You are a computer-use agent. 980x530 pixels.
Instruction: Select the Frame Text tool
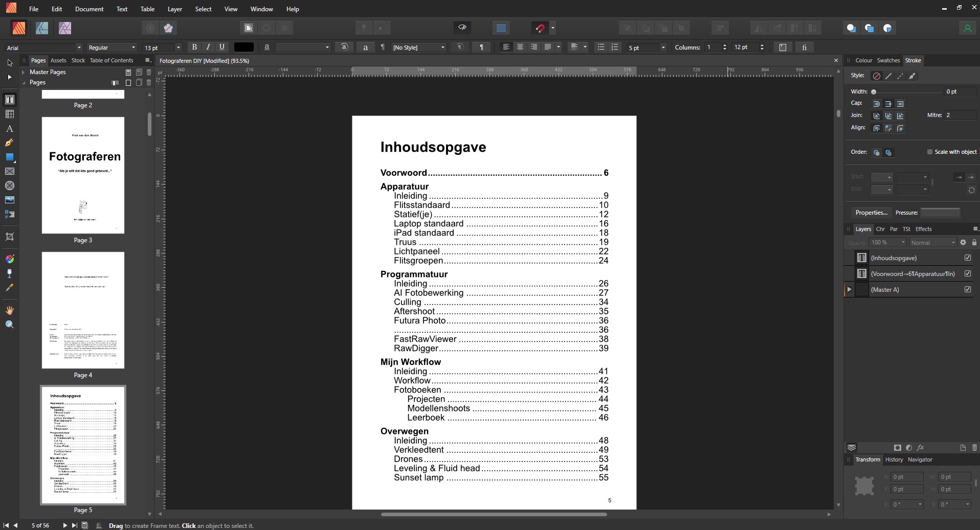[10, 100]
